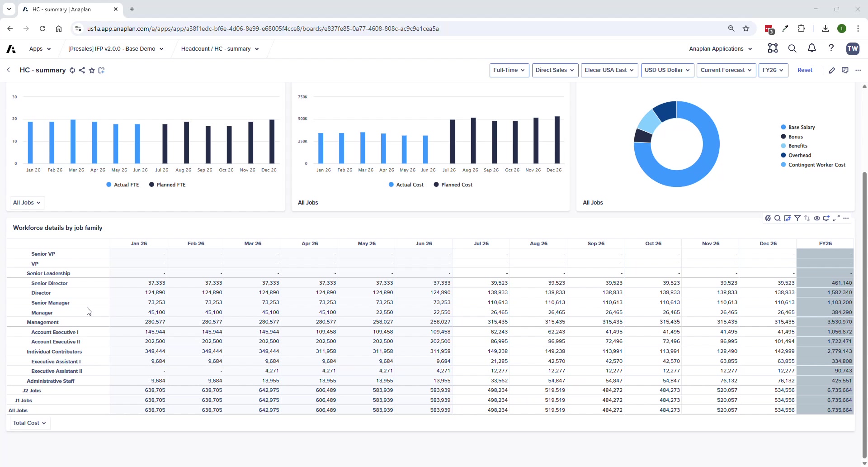Toggle Planned Cost in the cost chart legend

tap(453, 185)
